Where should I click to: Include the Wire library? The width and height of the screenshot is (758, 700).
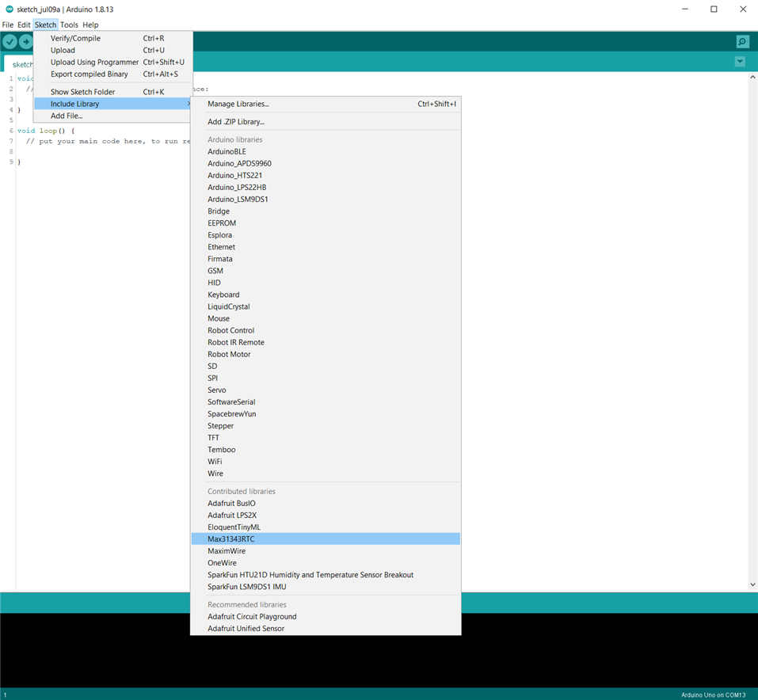click(x=326, y=474)
